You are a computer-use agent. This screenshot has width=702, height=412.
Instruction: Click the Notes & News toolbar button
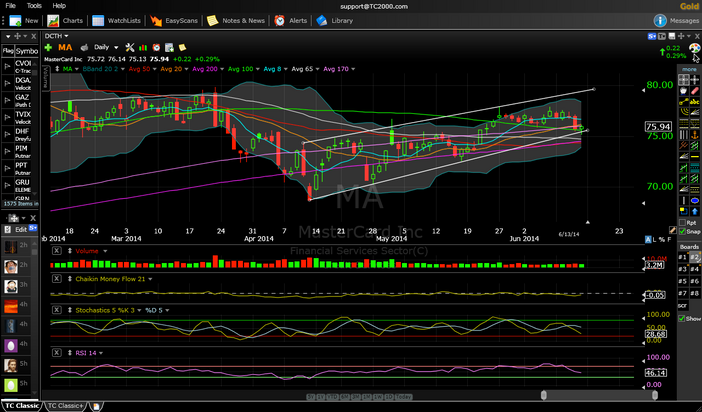pos(236,21)
